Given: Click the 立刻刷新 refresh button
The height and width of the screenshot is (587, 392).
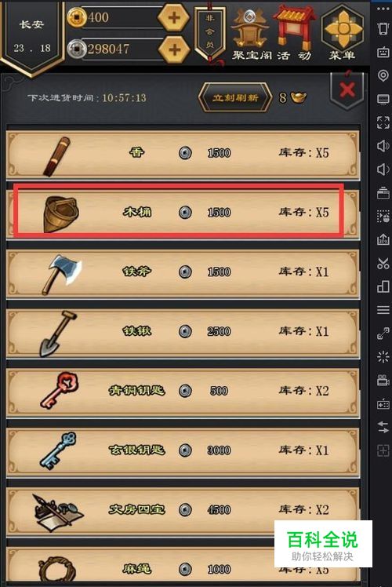Looking at the screenshot, I should coord(235,98).
